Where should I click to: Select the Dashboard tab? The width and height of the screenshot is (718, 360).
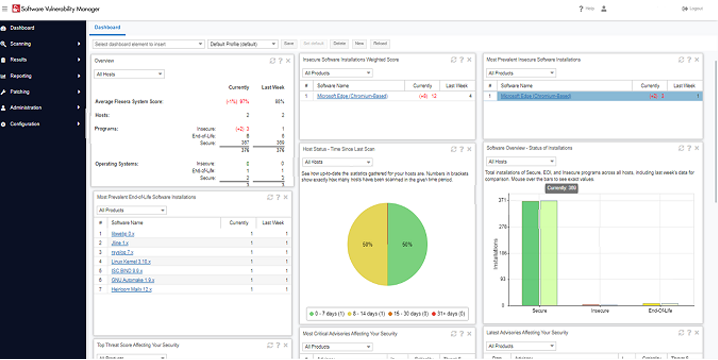[107, 27]
